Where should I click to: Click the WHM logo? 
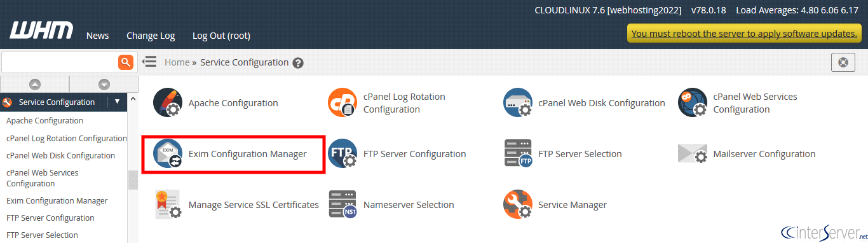tap(41, 31)
